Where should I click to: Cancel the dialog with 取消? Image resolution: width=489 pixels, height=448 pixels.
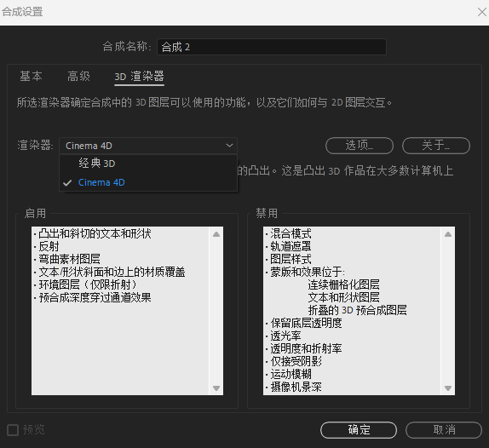click(444, 430)
